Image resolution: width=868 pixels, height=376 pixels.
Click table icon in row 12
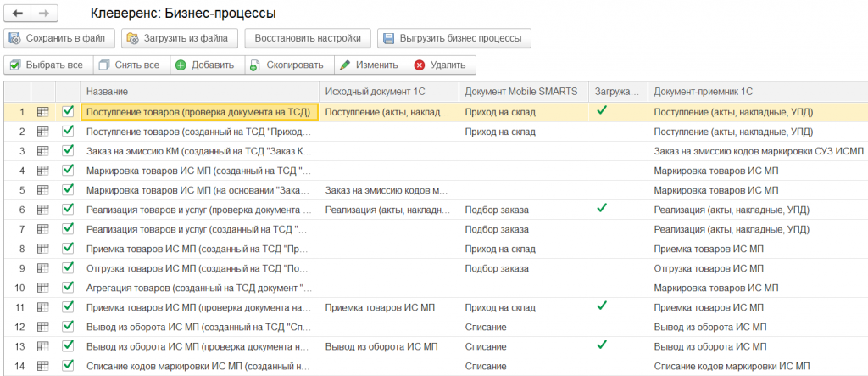42,327
